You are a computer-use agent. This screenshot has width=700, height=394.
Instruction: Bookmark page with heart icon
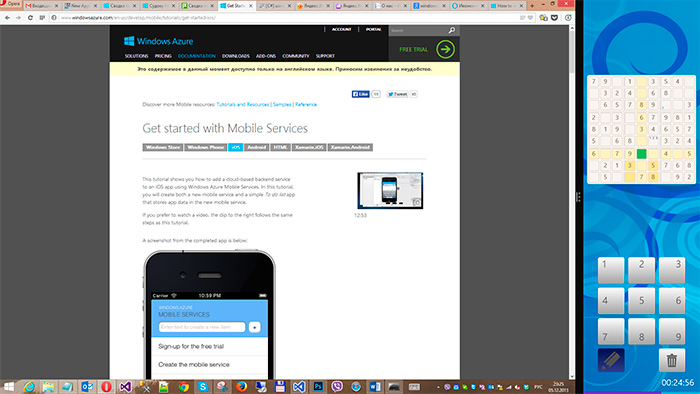click(530, 18)
